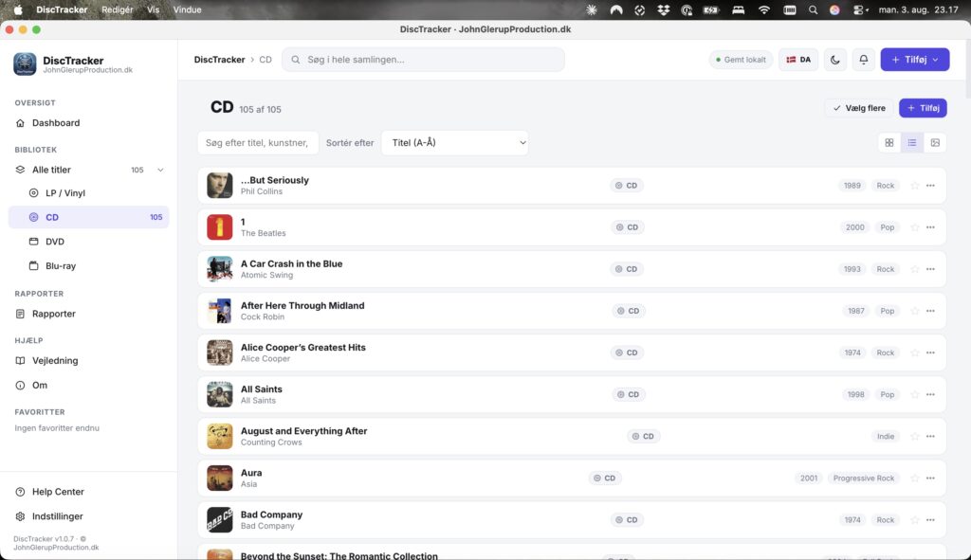Star A Car Crash in the Blue
This screenshot has width=971, height=560.
[915, 269]
